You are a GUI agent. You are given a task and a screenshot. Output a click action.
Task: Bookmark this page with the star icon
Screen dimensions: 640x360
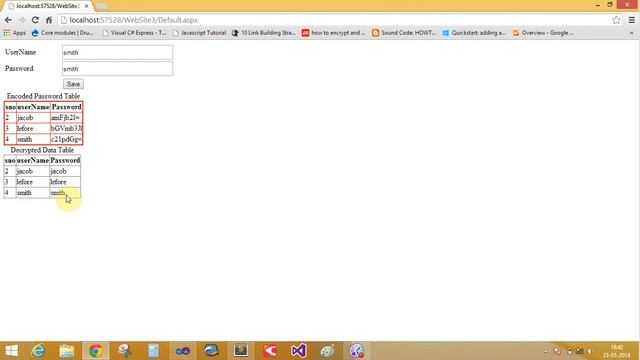pyautogui.click(x=616, y=20)
